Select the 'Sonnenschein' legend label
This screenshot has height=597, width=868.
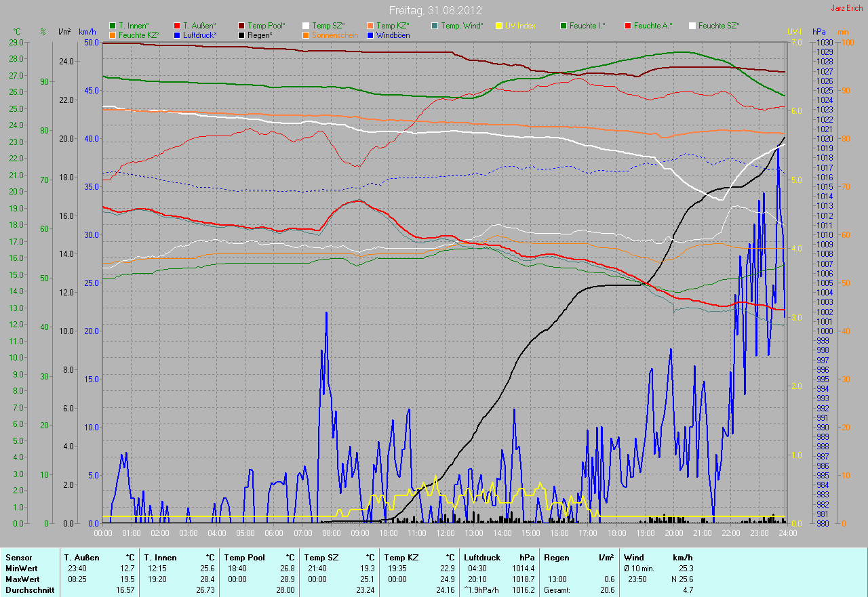click(335, 35)
